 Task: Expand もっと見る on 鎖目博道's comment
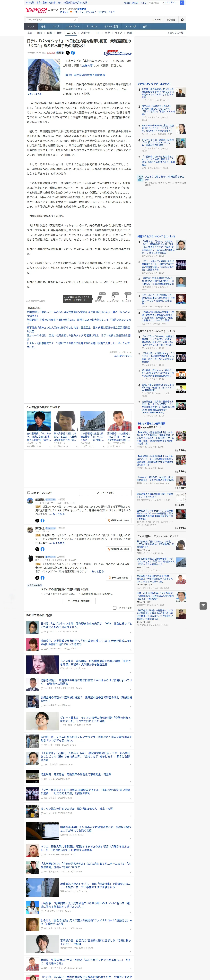pyautogui.click(x=59, y=514)
